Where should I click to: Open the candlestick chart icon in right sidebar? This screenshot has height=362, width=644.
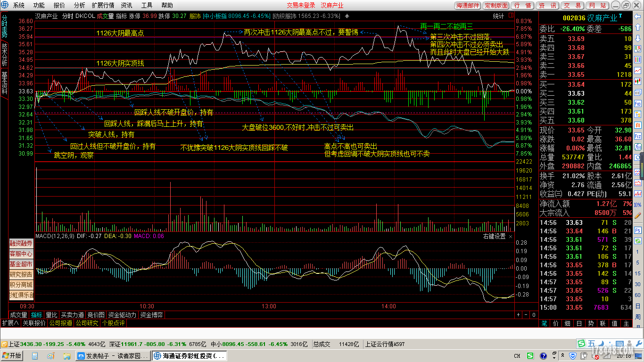click(x=638, y=82)
